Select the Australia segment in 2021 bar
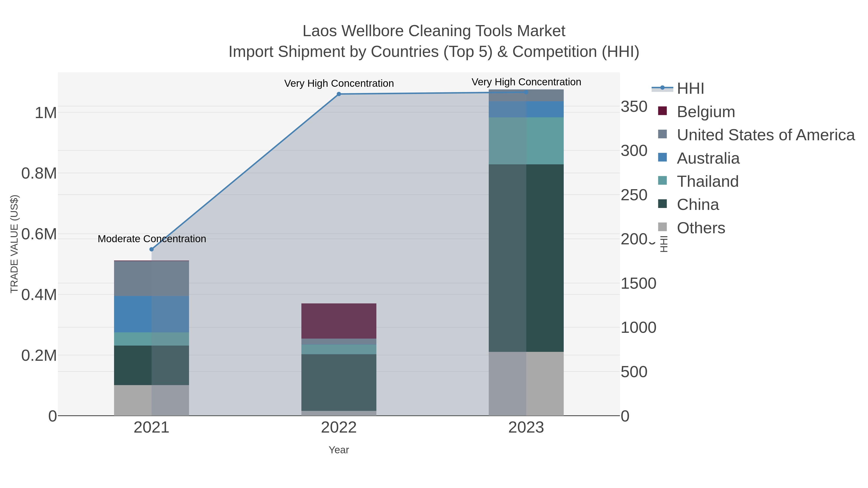 tap(152, 314)
